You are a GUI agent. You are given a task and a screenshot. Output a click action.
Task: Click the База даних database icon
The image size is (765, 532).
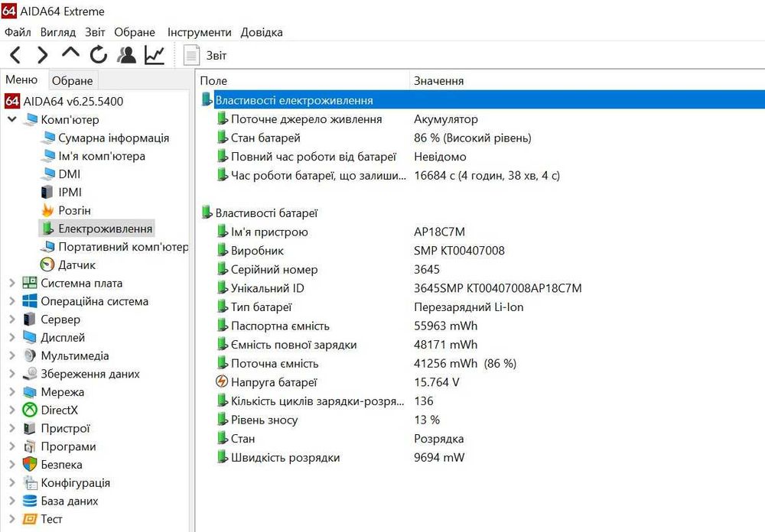pyautogui.click(x=30, y=501)
